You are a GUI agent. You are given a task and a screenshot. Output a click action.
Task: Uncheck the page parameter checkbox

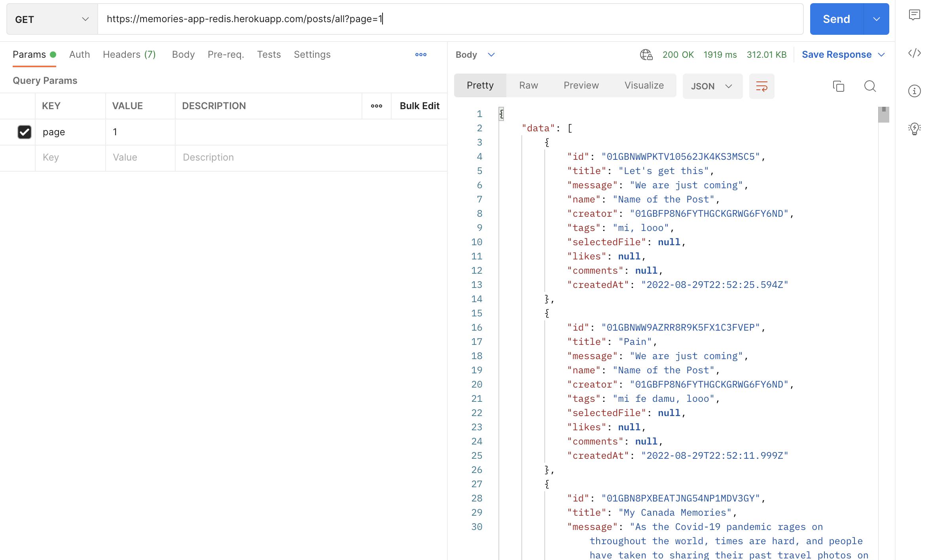pos(24,132)
